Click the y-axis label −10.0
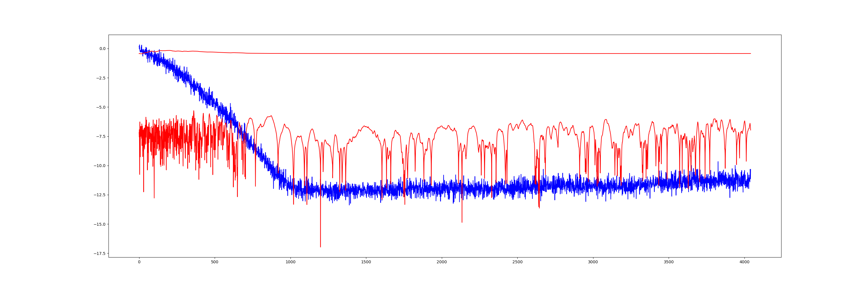868x289 pixels. tap(100, 166)
